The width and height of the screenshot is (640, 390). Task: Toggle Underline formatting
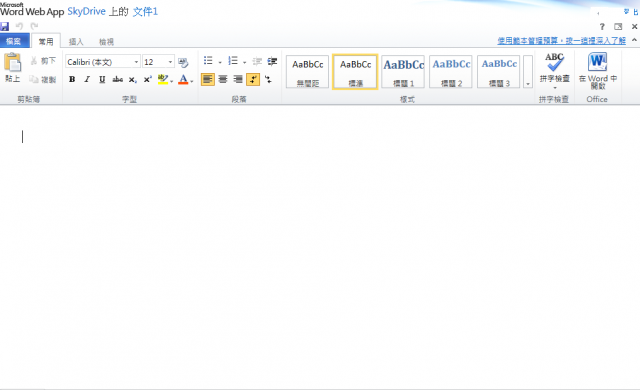[x=102, y=79]
